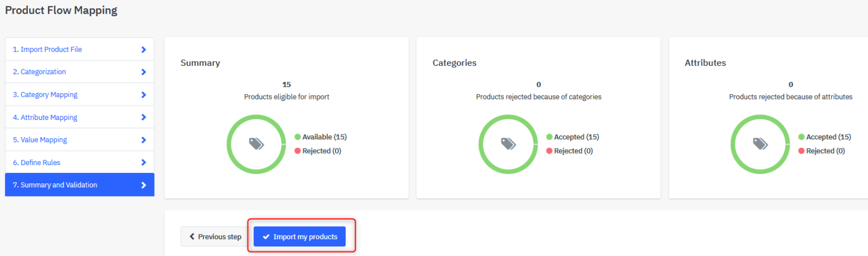Expand the Categorization step chevron

click(144, 72)
